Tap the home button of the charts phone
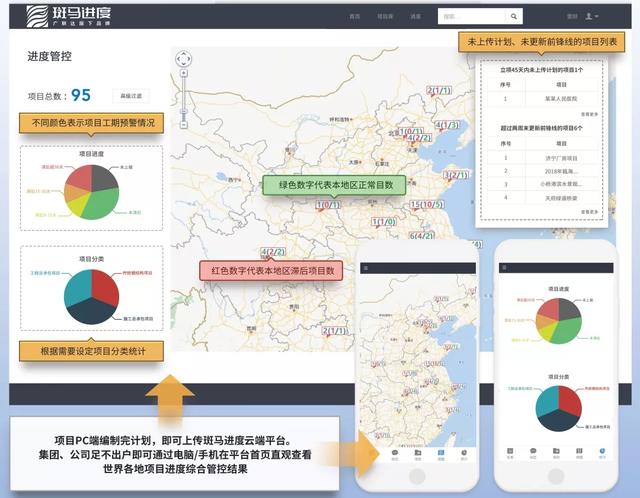 click(556, 476)
